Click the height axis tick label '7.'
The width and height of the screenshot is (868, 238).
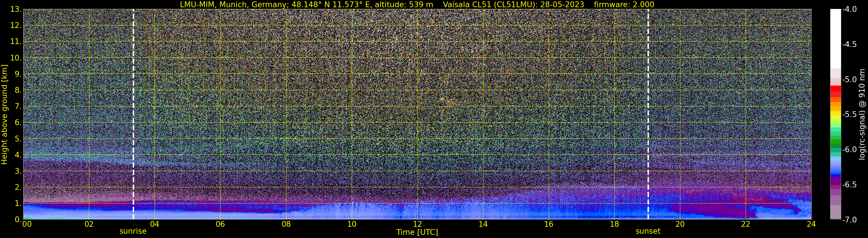(x=18, y=106)
